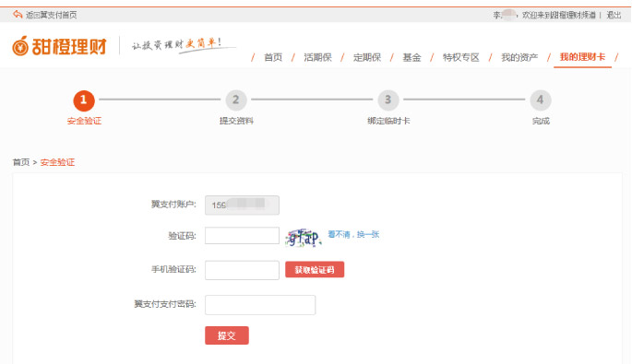Click the 安全验证 step label
Image resolution: width=632 pixels, height=364 pixels.
pos(84,121)
